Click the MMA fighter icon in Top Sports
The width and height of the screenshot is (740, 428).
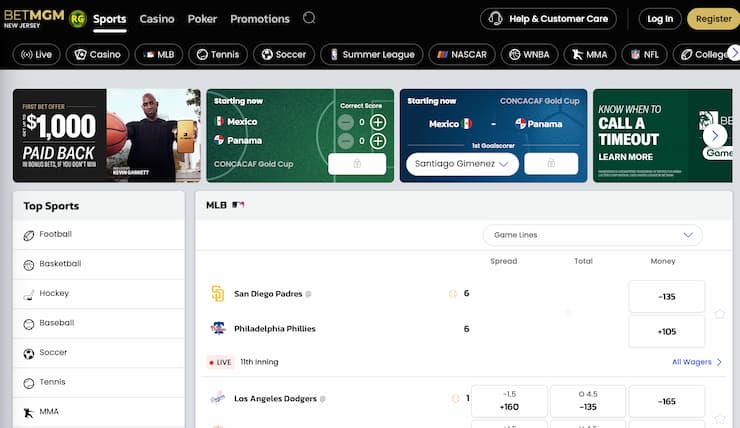(29, 413)
